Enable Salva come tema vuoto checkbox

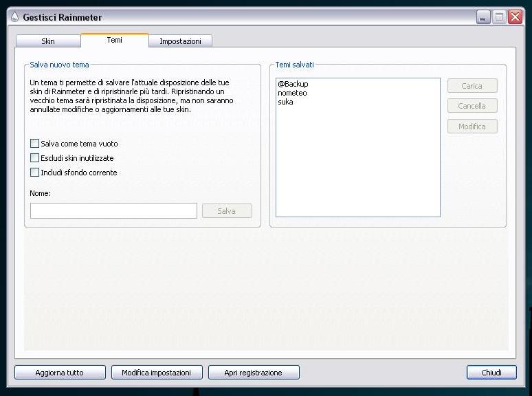coord(35,144)
